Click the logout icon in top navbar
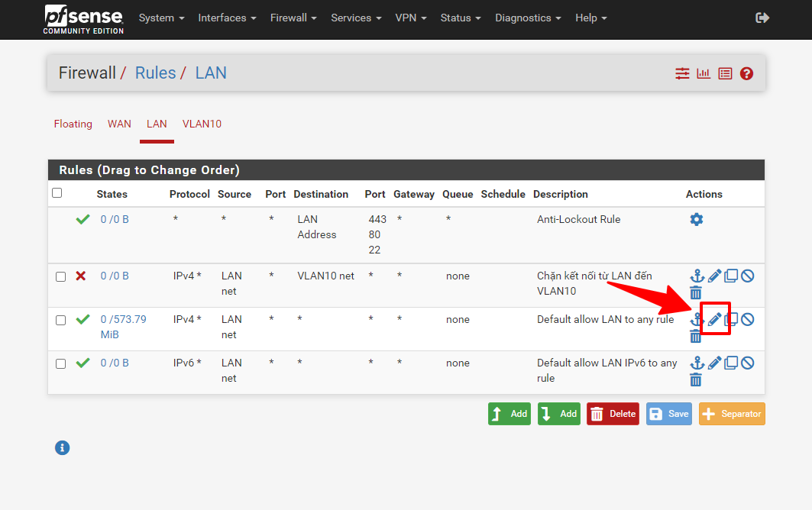This screenshot has width=812, height=510. (x=762, y=18)
